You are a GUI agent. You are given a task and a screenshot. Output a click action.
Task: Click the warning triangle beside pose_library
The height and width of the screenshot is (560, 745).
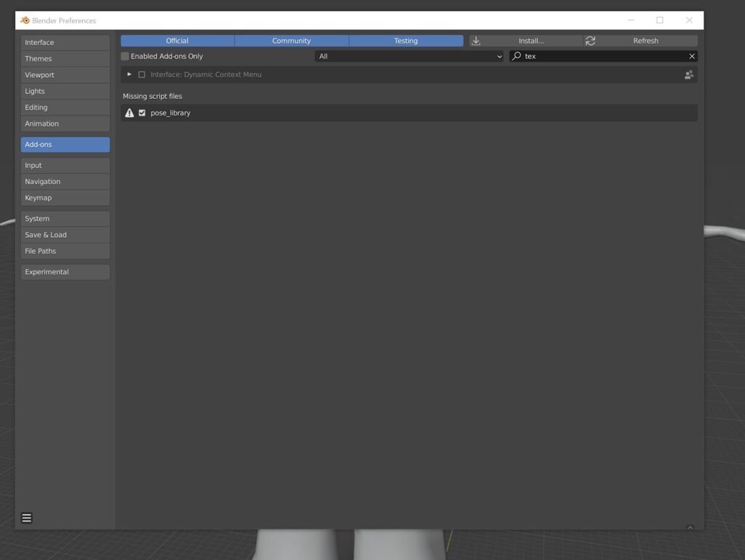tap(130, 113)
